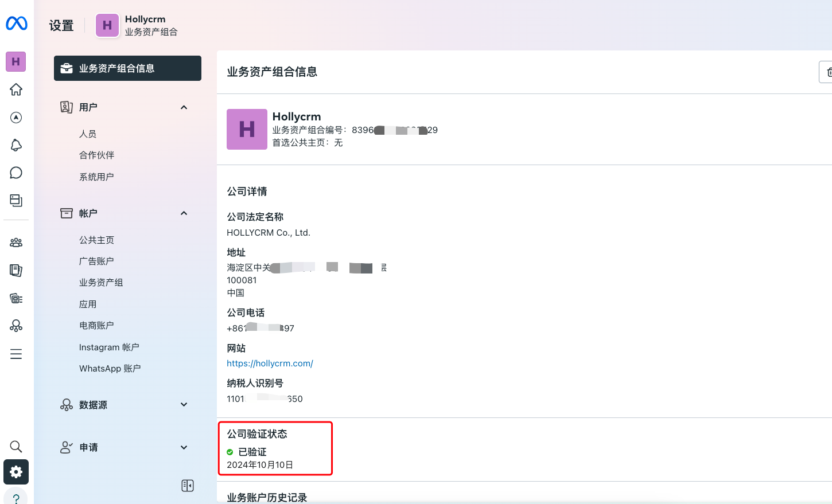This screenshot has height=504, width=832.
Task: Select 业务资产组合信息 menu item
Action: pyautogui.click(x=127, y=68)
